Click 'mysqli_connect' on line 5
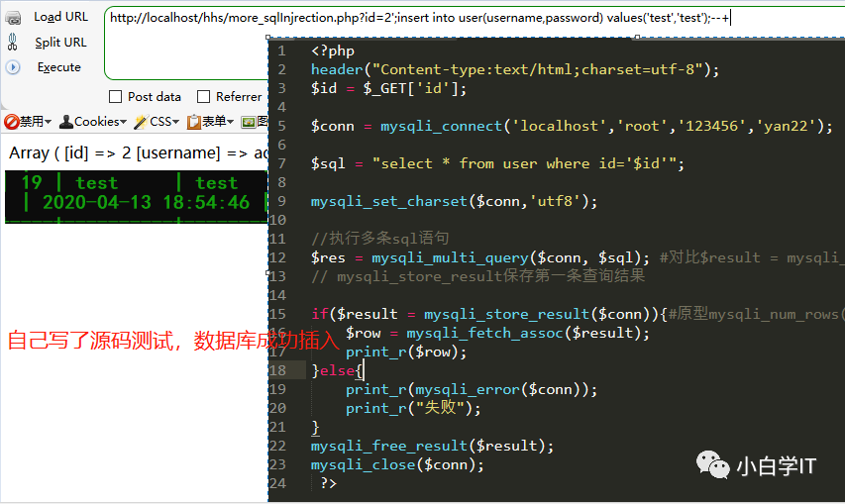 442,127
